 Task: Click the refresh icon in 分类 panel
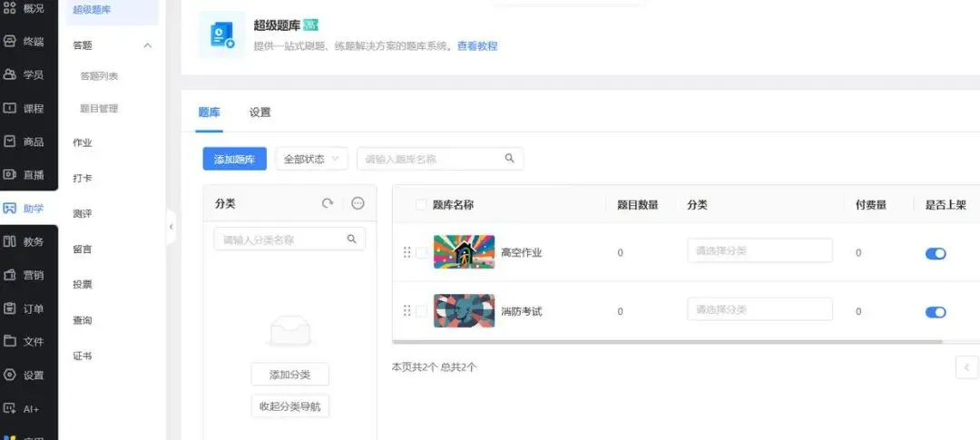(328, 203)
